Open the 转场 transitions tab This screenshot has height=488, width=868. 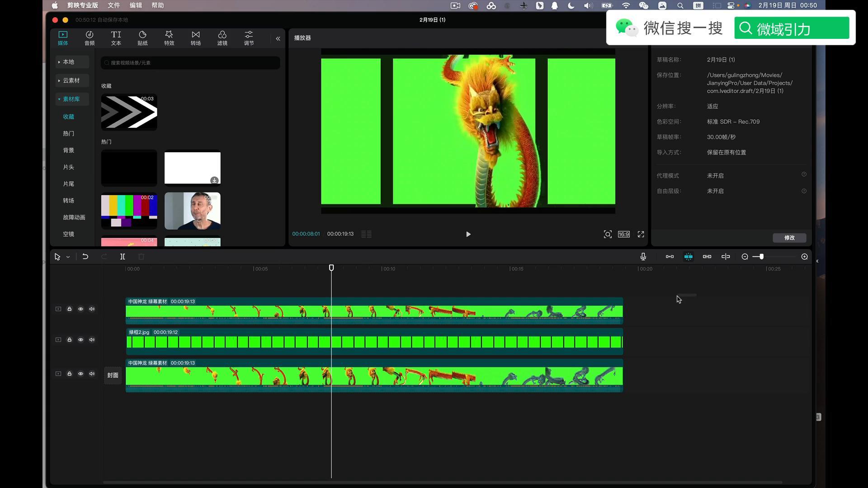pyautogui.click(x=196, y=38)
